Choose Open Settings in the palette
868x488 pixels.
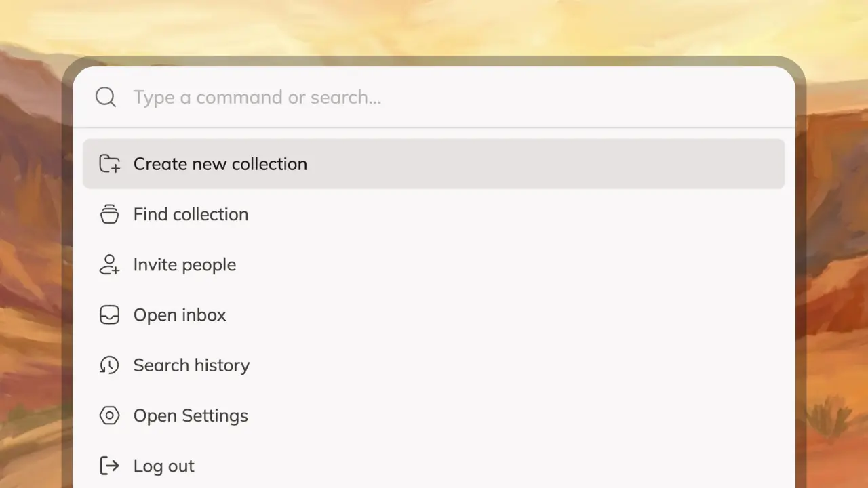pos(433,415)
